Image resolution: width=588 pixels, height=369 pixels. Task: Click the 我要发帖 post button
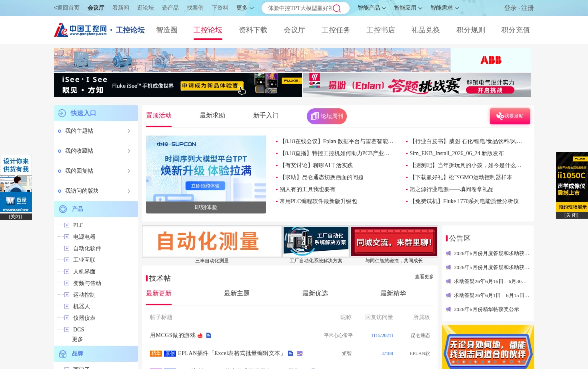510,116
